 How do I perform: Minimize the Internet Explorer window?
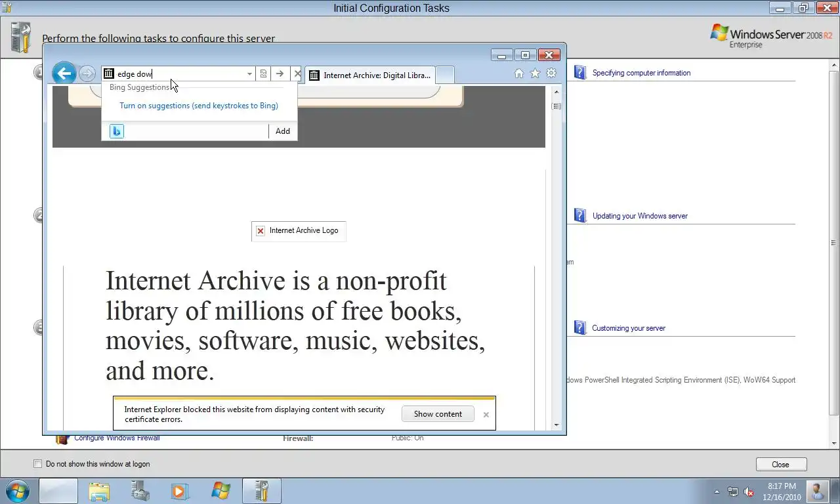tap(502, 55)
